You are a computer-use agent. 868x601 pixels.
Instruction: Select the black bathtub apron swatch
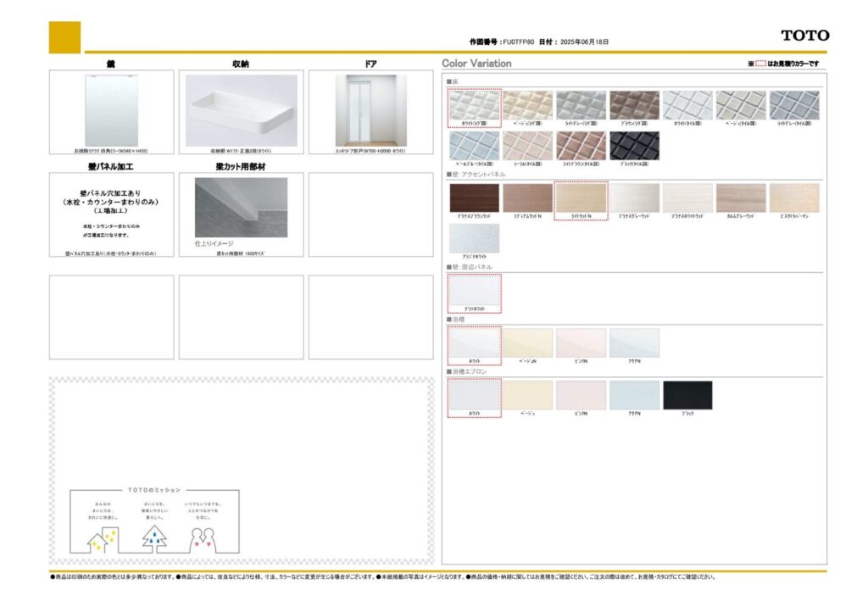click(x=687, y=395)
